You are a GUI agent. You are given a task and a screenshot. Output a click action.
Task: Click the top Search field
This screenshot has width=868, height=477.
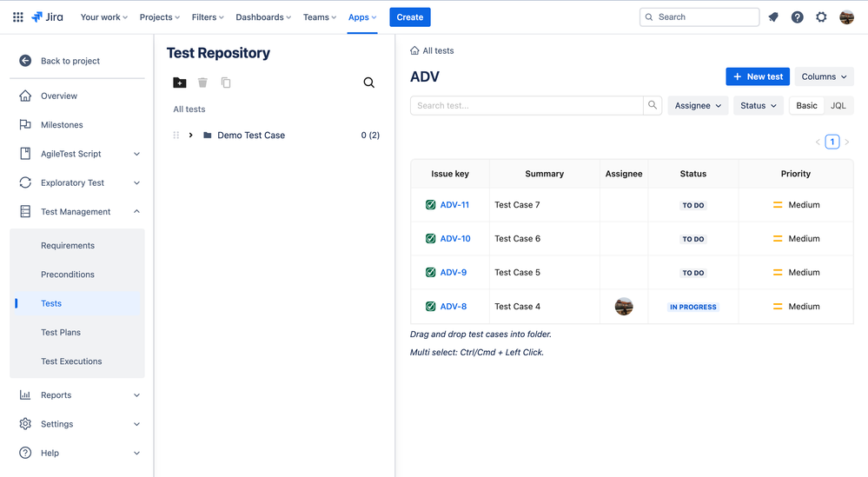(699, 17)
